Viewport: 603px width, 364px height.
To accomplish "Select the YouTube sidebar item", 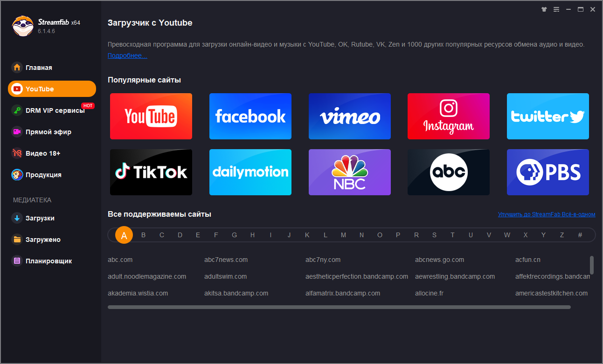I will [52, 89].
